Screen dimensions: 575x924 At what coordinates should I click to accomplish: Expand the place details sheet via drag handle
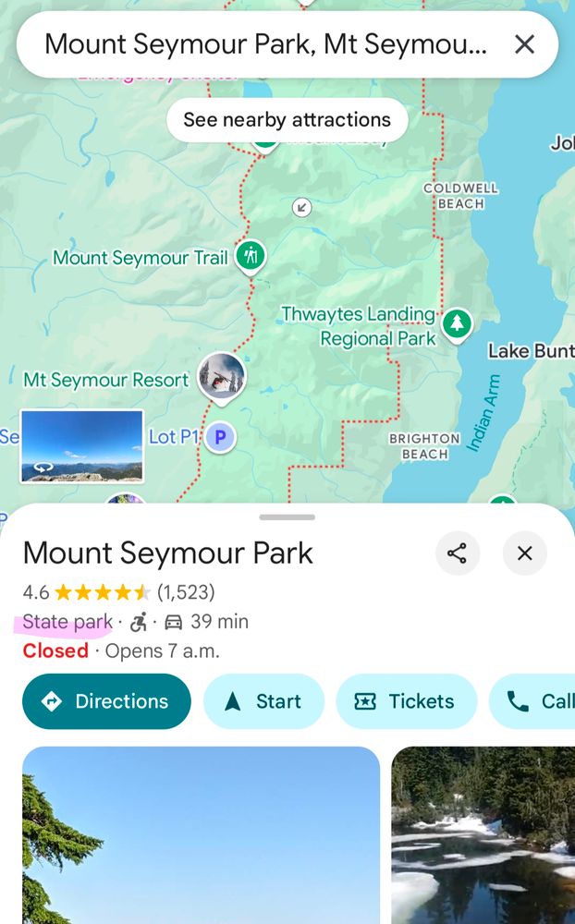[287, 518]
